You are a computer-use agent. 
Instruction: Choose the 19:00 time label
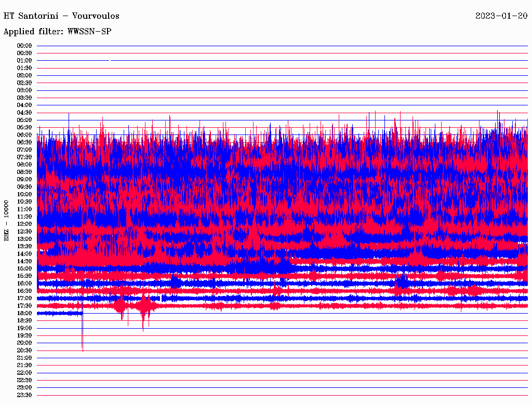coord(24,328)
